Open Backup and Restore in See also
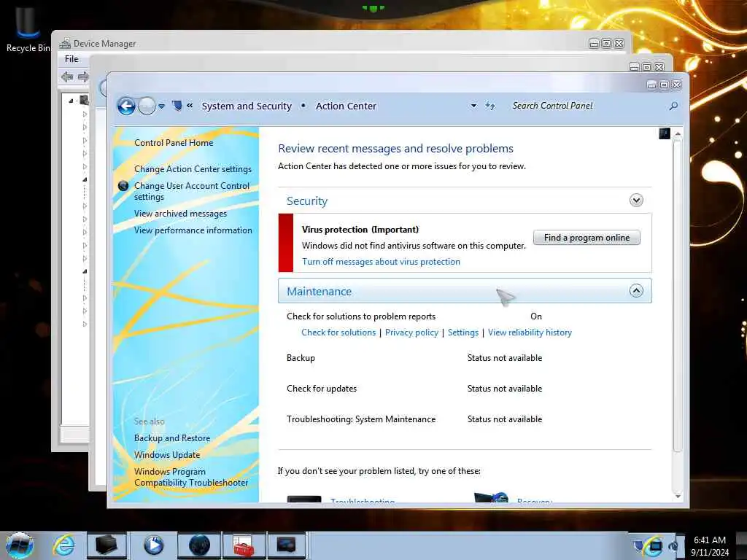The width and height of the screenshot is (747, 560). click(x=172, y=438)
